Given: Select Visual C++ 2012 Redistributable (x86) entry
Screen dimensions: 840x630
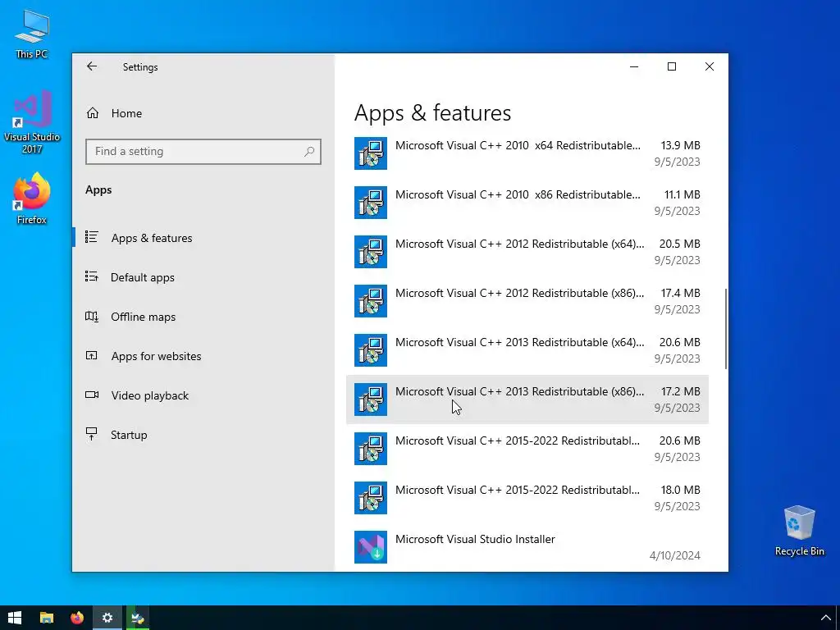Looking at the screenshot, I should click(x=527, y=301).
